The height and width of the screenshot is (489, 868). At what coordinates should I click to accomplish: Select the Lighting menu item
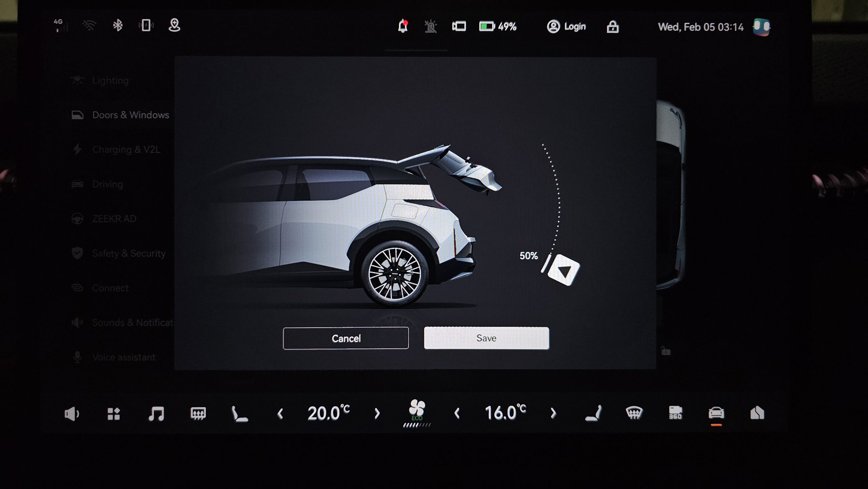[110, 80]
